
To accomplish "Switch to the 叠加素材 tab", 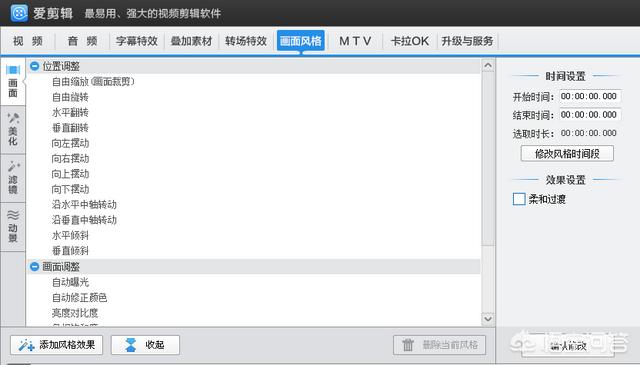I will [191, 41].
